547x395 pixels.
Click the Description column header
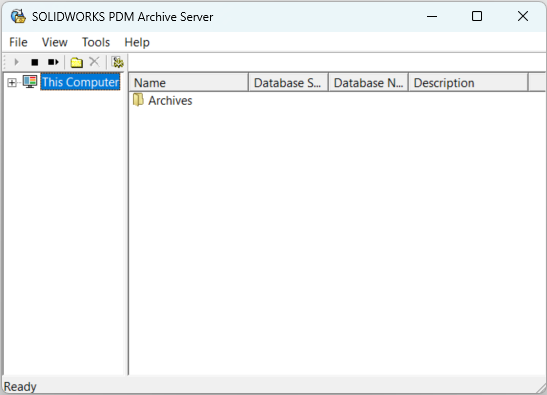[468, 83]
